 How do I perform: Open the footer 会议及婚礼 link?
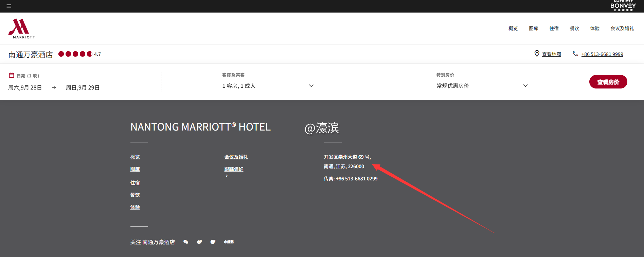click(236, 157)
